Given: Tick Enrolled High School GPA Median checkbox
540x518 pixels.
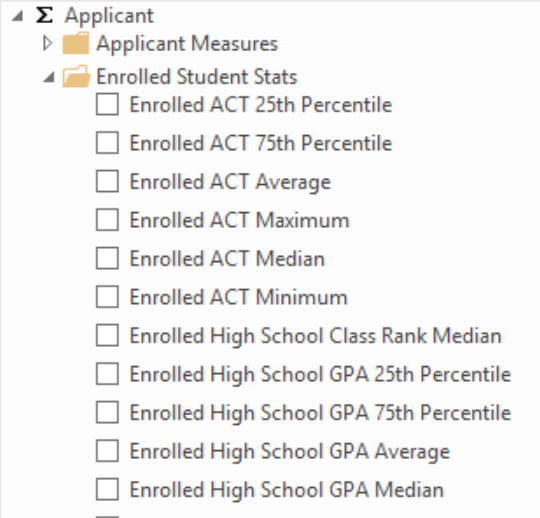Looking at the screenshot, I should click(107, 489).
